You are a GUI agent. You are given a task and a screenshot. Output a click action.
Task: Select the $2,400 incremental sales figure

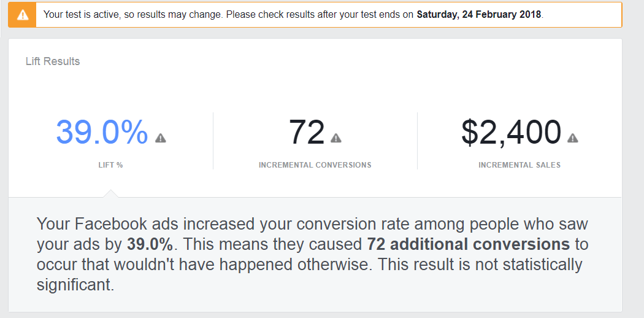[511, 133]
